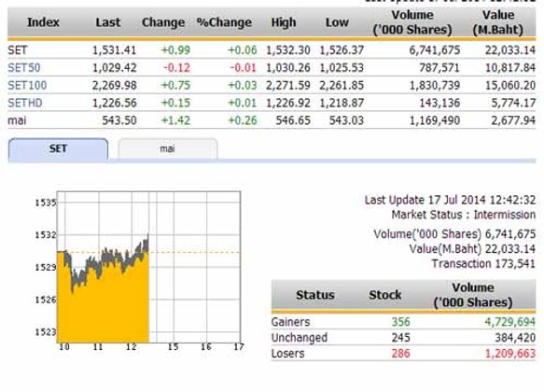Click SET100 low value 2,261.85

pyautogui.click(x=342, y=85)
